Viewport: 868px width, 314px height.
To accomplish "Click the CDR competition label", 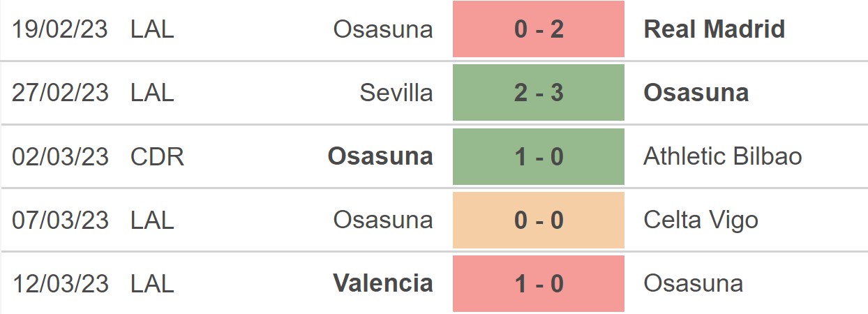I will [158, 157].
